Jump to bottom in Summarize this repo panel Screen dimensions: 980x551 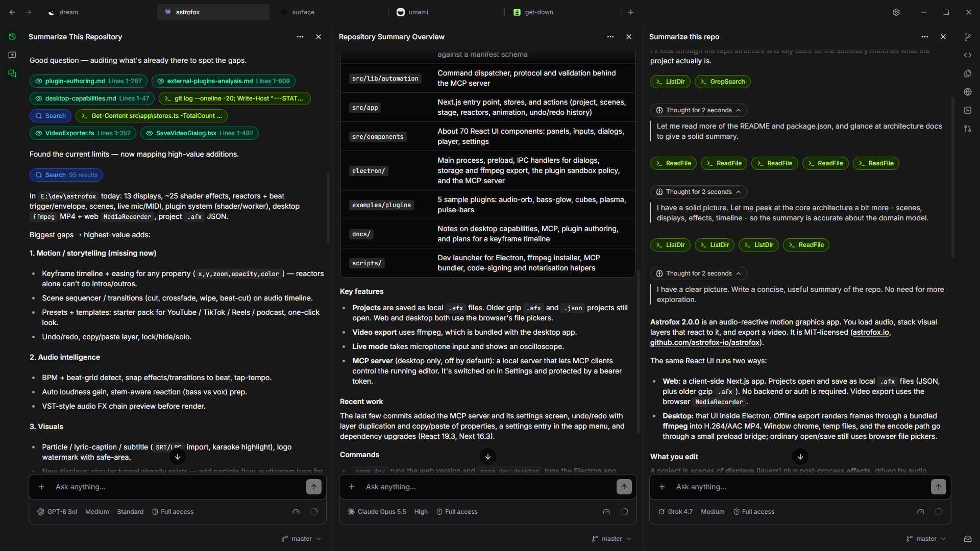[x=800, y=457]
